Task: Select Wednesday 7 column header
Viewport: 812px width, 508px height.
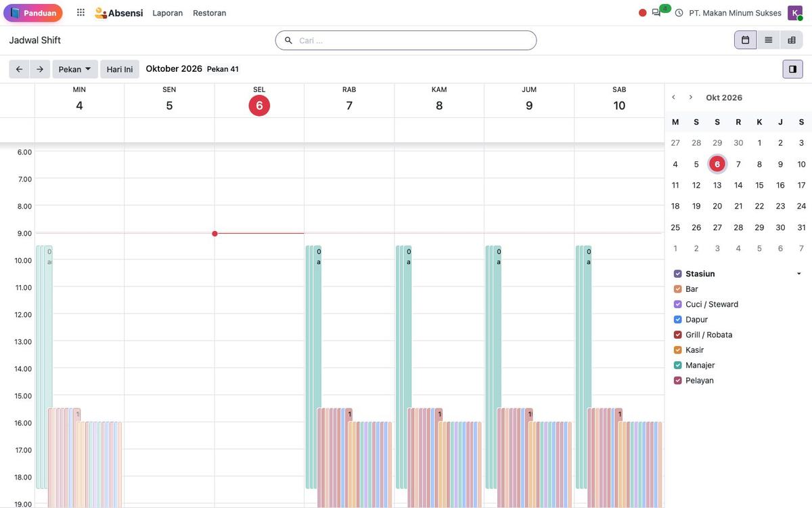Action: pos(349,100)
